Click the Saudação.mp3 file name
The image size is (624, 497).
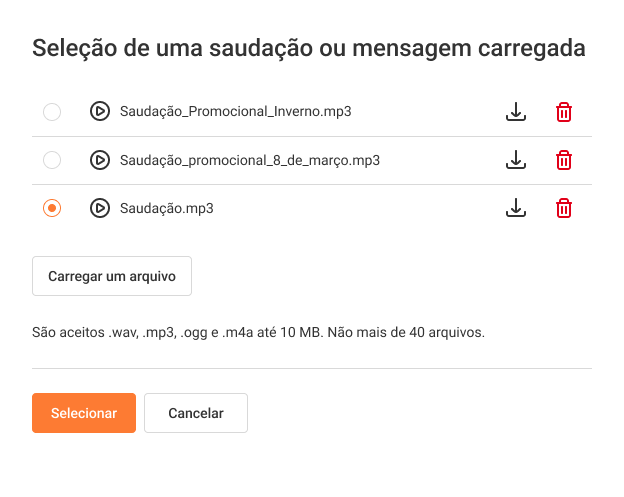point(166,208)
